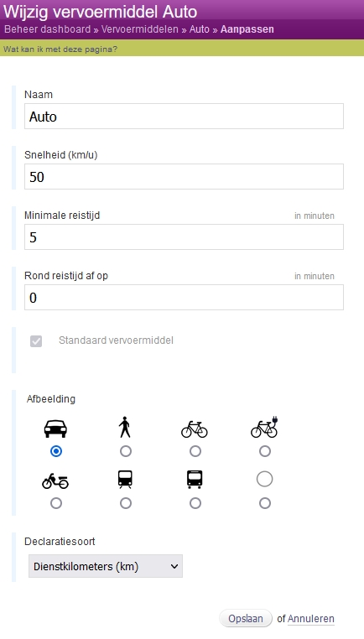Click the Snelheid (km/u) input field

pos(184,176)
